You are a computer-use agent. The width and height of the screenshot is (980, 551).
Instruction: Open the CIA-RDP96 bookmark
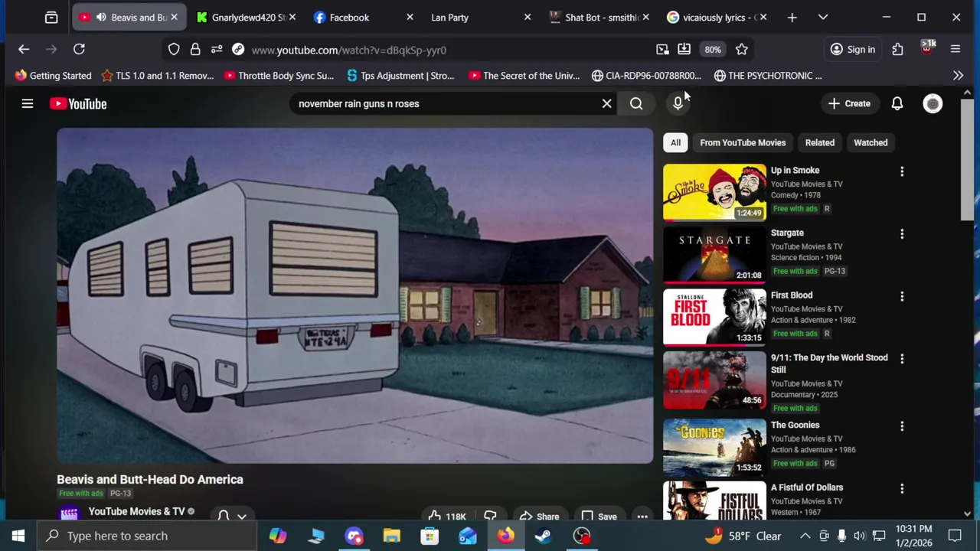point(646,76)
